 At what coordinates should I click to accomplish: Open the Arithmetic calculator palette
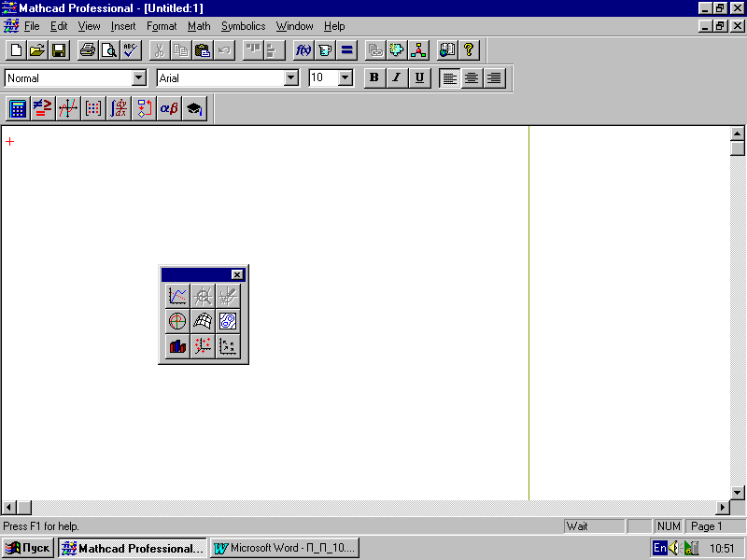pos(18,108)
